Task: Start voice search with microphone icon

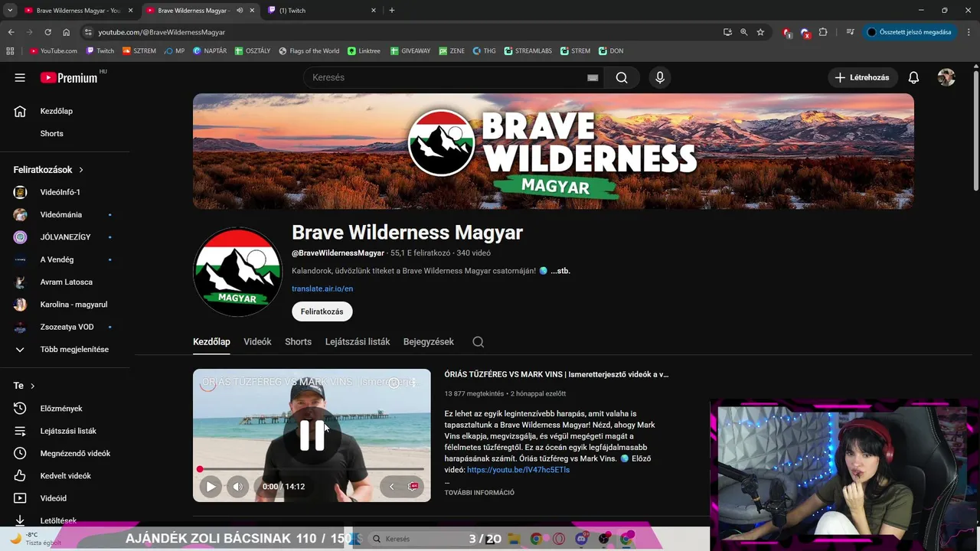Action: (660, 77)
